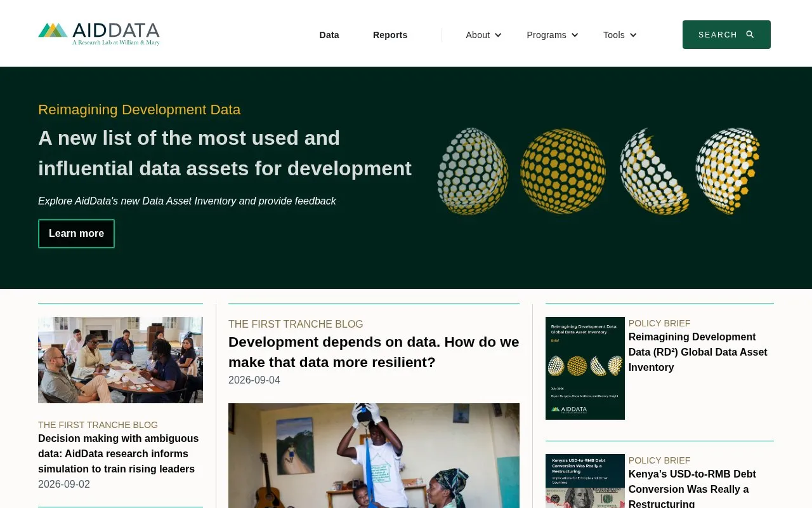Click 'Policy Brief' label above Global Data Asset Inventory

[659, 323]
